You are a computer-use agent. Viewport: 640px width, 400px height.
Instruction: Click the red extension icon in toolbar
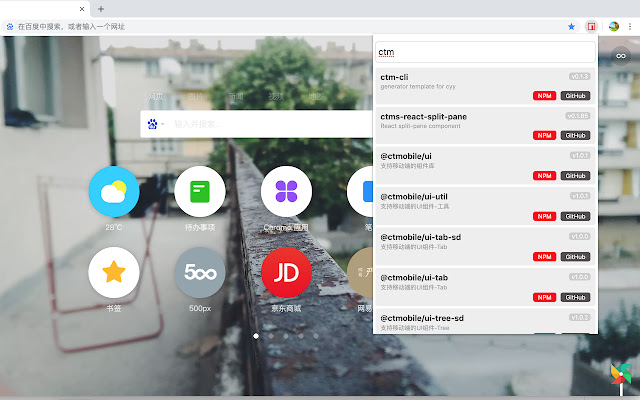591,27
